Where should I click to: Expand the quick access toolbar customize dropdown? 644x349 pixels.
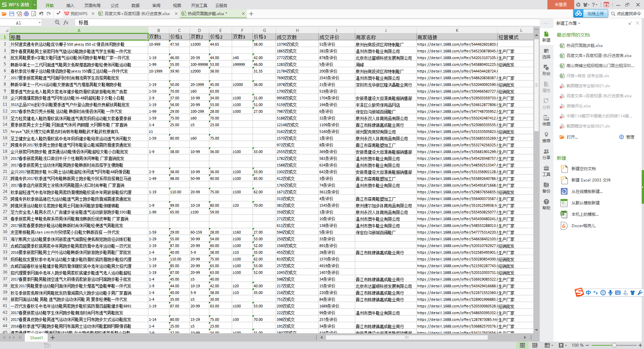(x=58, y=14)
